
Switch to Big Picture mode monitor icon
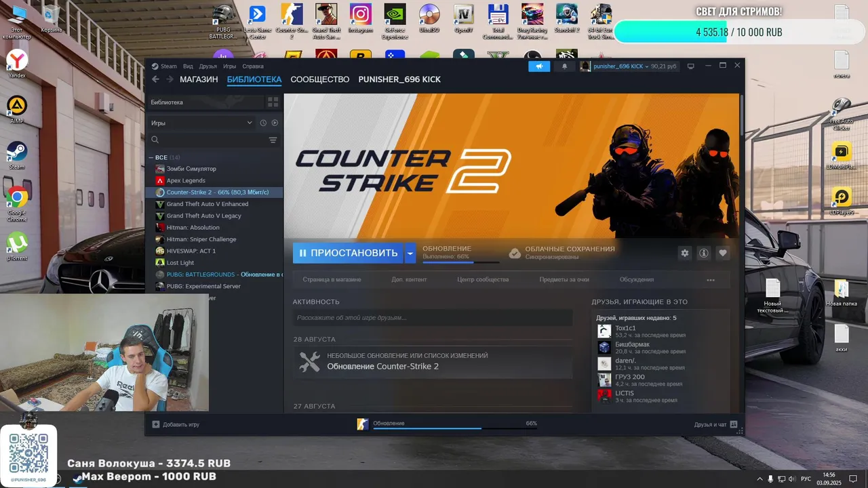pos(691,66)
